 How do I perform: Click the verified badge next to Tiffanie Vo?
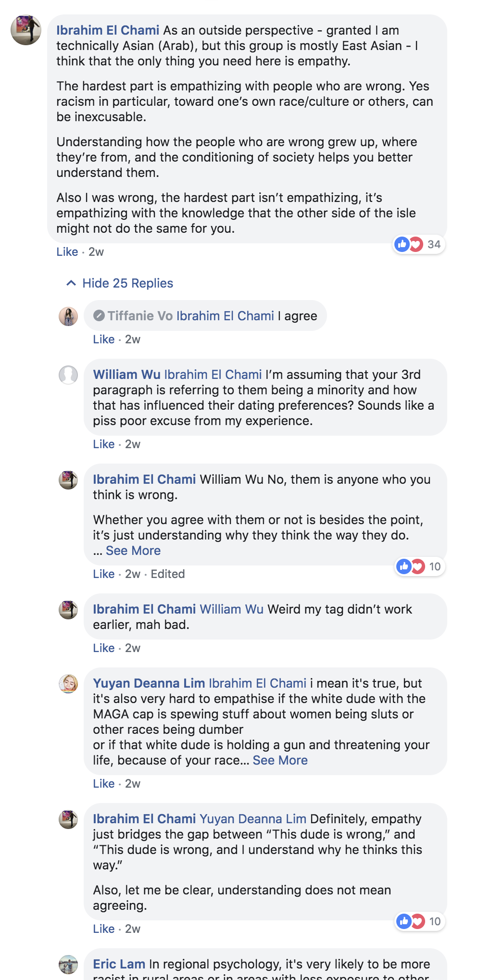(x=99, y=316)
